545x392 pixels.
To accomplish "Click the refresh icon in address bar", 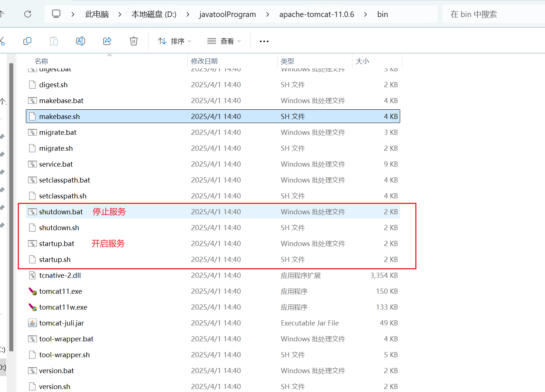I will point(28,14).
